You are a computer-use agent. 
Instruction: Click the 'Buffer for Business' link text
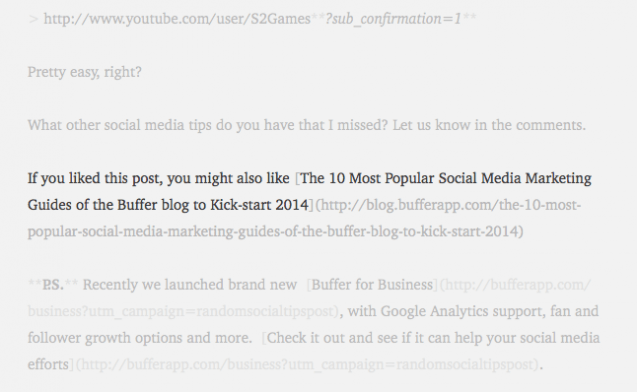[372, 285]
